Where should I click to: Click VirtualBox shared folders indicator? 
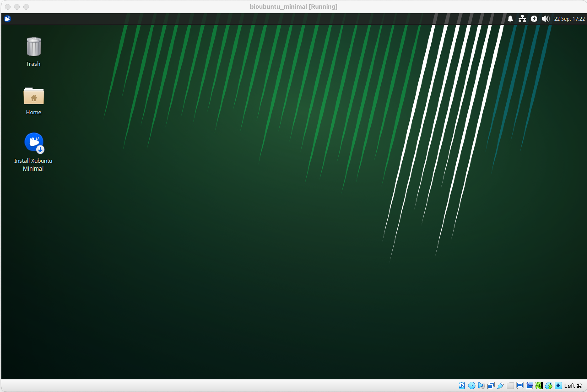510,386
